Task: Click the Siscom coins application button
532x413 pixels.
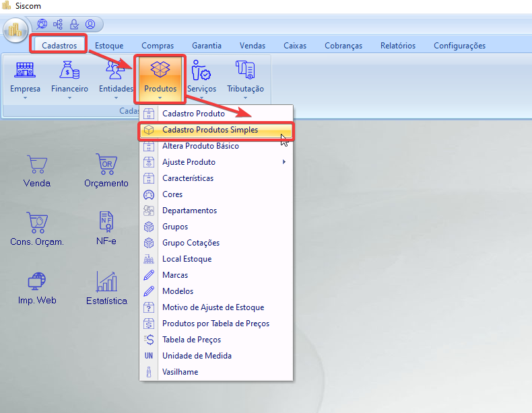Action: [x=15, y=30]
